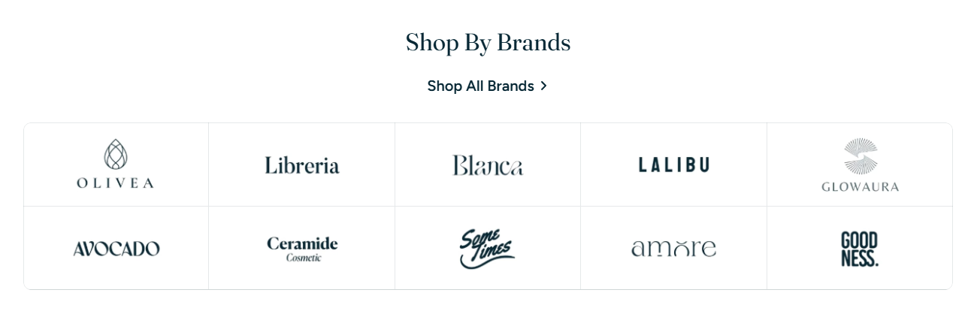980x311 pixels.
Task: Select the Blanca brand logo
Action: 488,165
